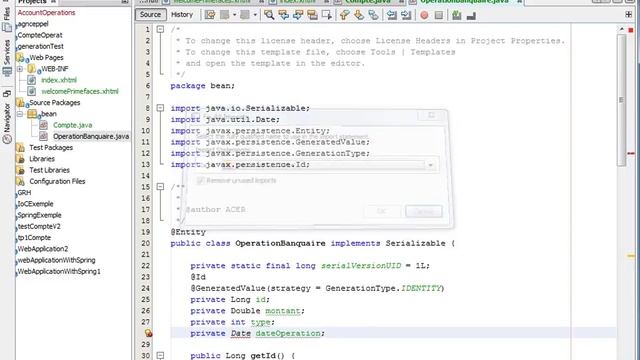640x360 pixels.
Task: Collapse the getId method fold at line 30
Action: click(160, 355)
